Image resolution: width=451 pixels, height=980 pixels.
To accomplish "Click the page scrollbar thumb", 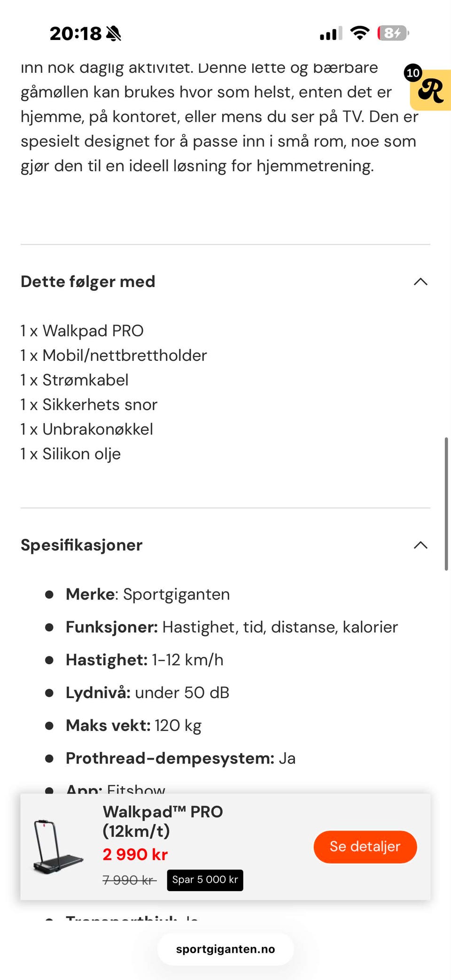I will pos(446,504).
